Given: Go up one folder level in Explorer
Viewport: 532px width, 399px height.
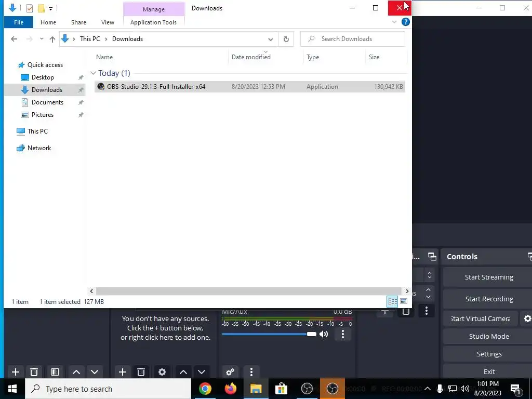Looking at the screenshot, I should [52, 39].
